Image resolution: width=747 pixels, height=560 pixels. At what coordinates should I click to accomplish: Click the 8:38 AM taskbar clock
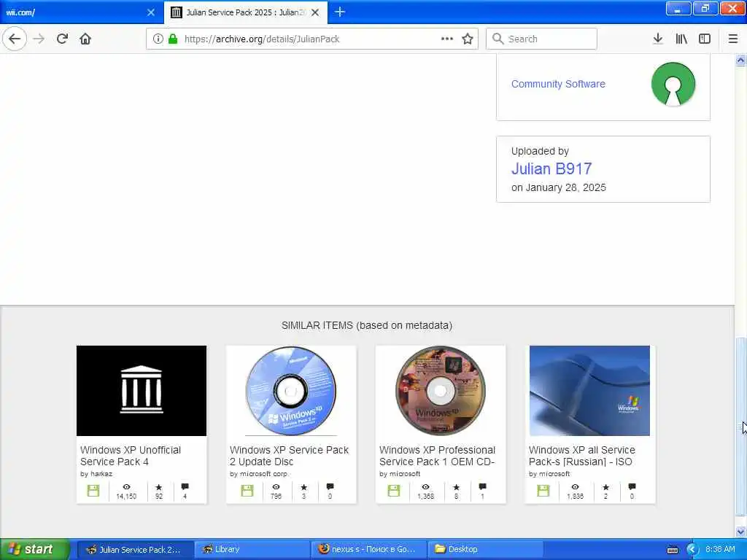[x=720, y=550]
